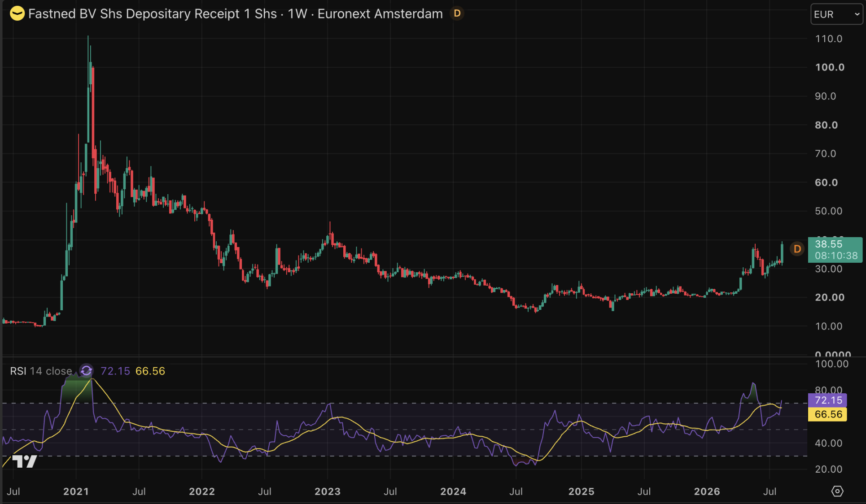Click the 2021 label on the time axis
This screenshot has height=504, width=866.
coord(76,491)
